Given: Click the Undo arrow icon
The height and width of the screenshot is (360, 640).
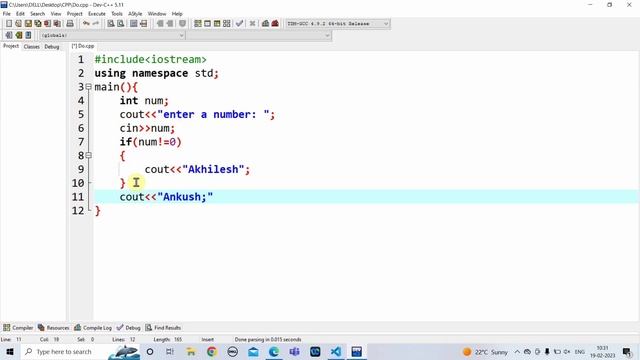Looking at the screenshot, I should coord(86,24).
